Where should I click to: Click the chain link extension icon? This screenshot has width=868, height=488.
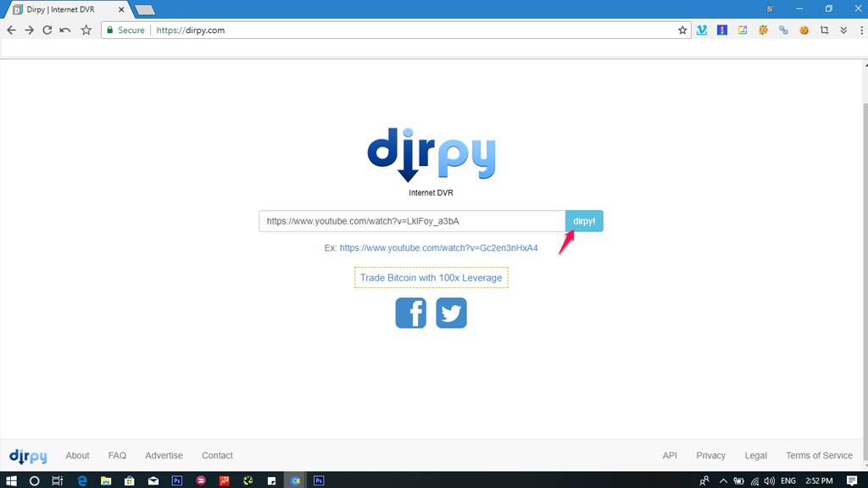[783, 30]
